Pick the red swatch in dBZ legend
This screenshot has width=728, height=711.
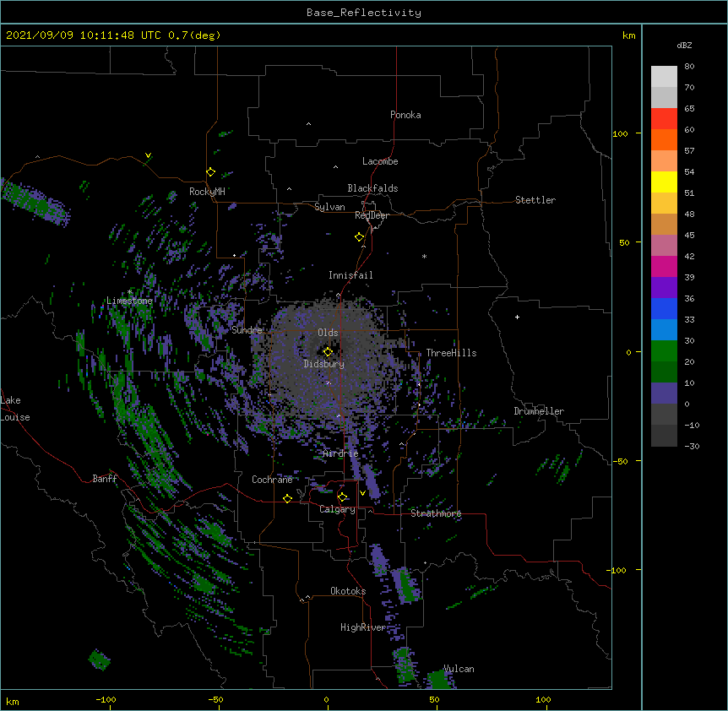(x=664, y=118)
